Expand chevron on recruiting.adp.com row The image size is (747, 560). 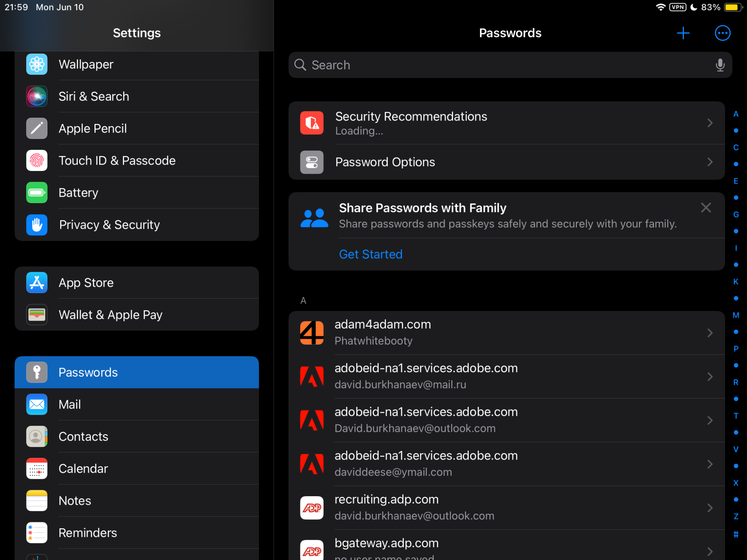coord(710,507)
